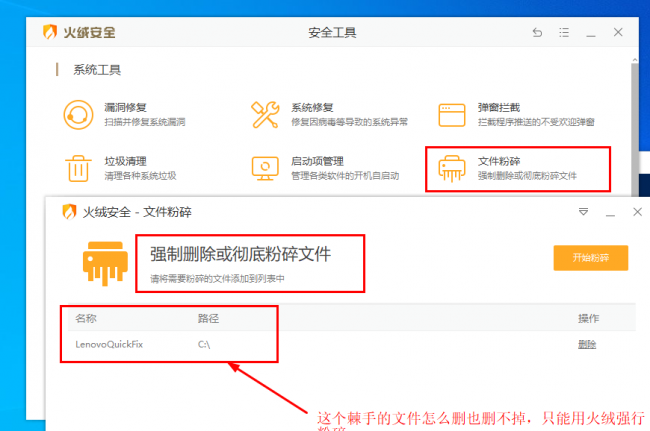
Task: Click the shield logo in 文件粉碎 window title
Action: pos(69,212)
